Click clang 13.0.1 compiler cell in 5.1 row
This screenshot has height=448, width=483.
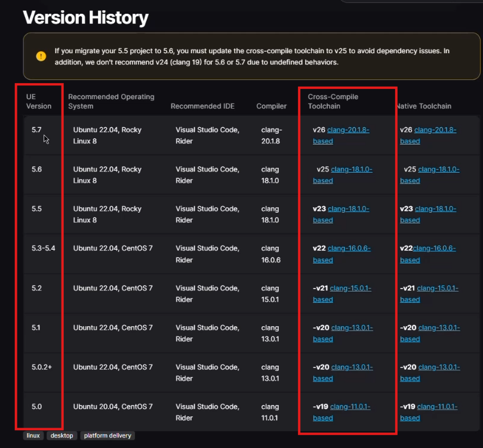point(270,333)
